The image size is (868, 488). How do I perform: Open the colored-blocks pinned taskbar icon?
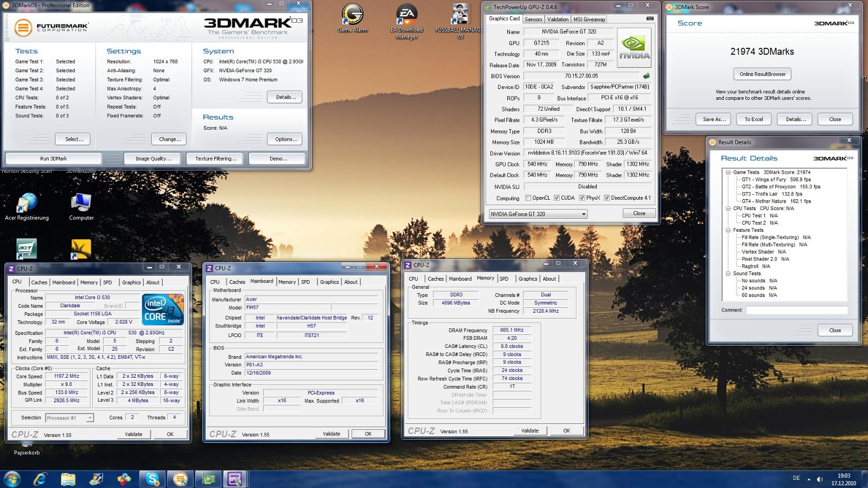pos(124,479)
